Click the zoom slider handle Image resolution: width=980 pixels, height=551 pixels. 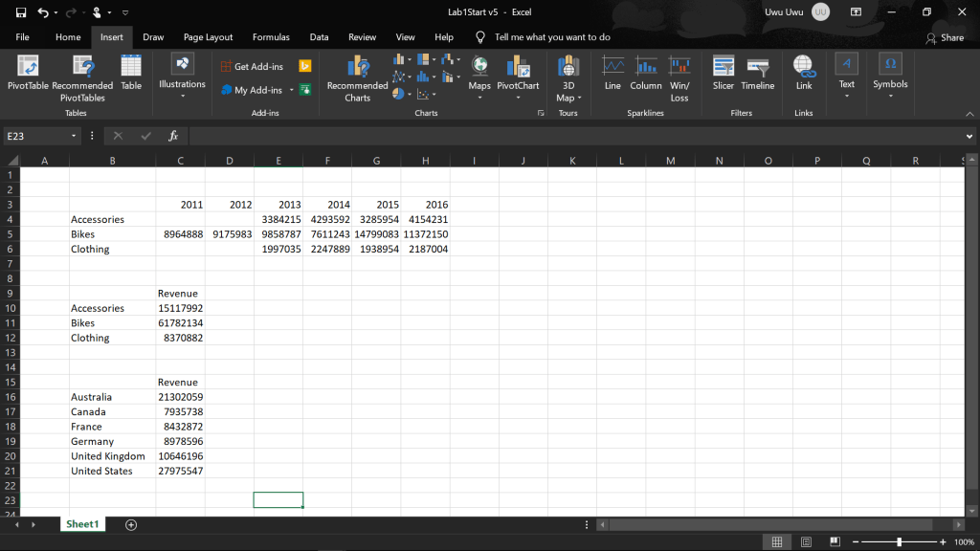[899, 542]
